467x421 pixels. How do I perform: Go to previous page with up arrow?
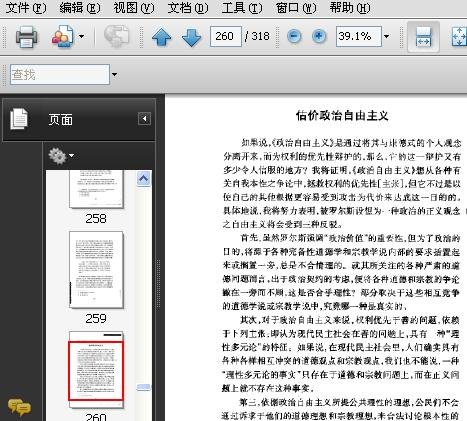pos(161,37)
